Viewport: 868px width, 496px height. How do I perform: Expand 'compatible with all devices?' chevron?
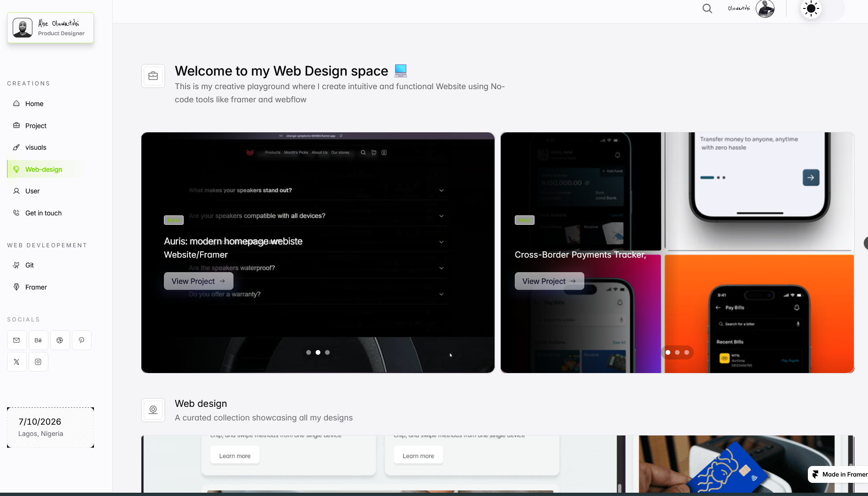[x=442, y=216]
